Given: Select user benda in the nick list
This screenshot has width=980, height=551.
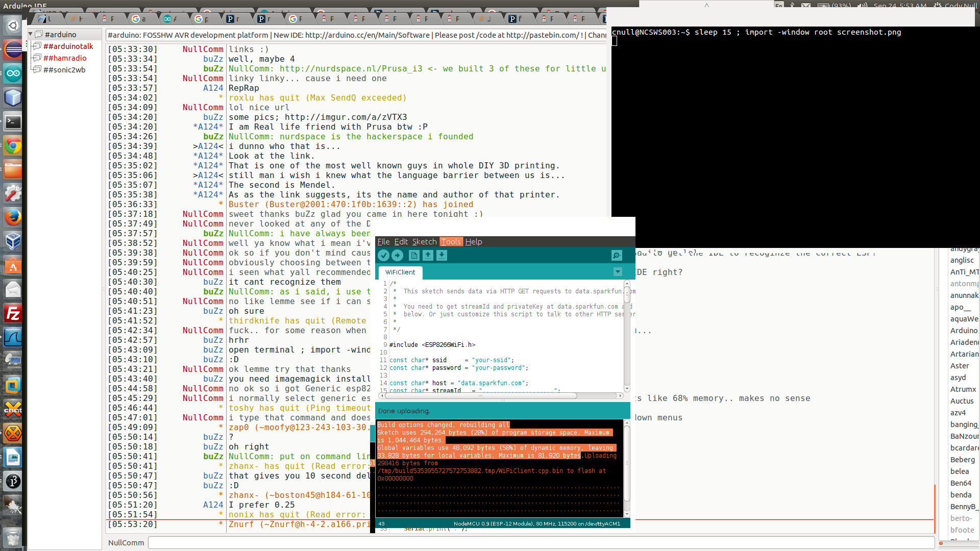Looking at the screenshot, I should click(960, 495).
